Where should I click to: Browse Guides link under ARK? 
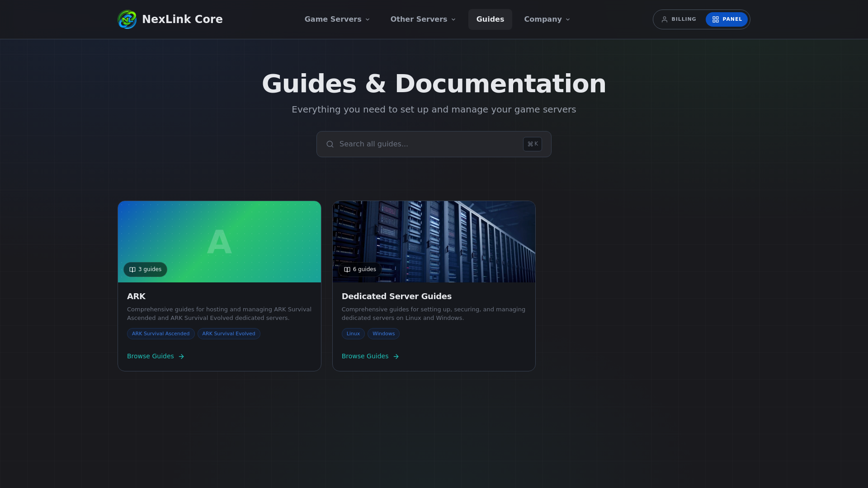coord(156,357)
